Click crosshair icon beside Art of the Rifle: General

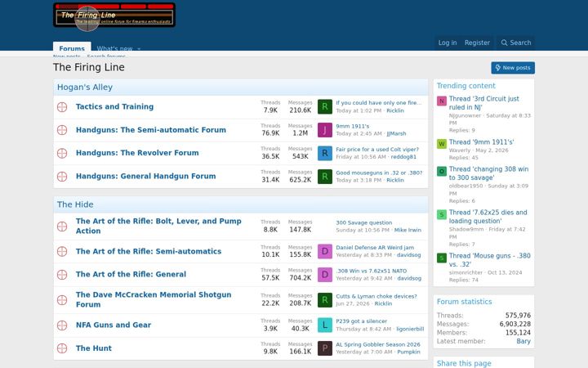[62, 275]
